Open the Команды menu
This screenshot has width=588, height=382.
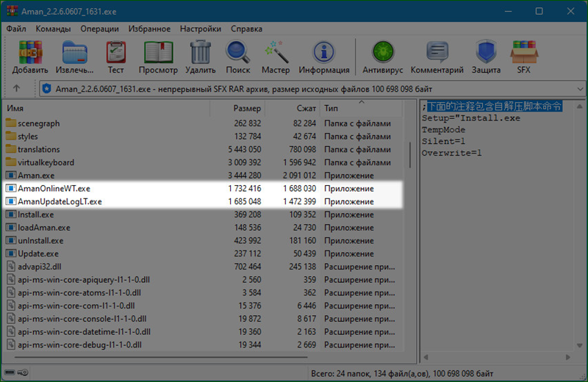(x=53, y=29)
